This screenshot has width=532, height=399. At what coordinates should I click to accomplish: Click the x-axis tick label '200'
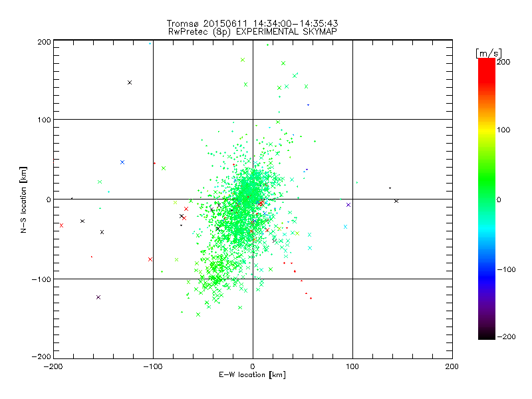point(452,366)
